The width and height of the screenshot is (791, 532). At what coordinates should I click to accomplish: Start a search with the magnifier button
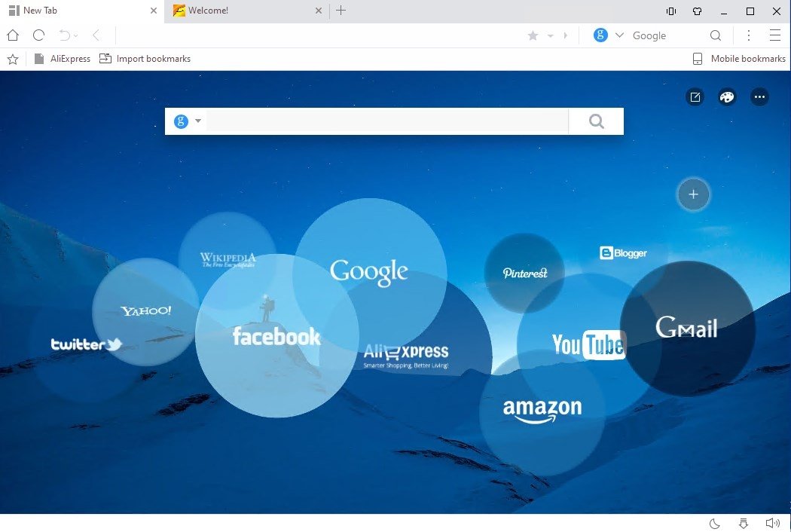596,121
